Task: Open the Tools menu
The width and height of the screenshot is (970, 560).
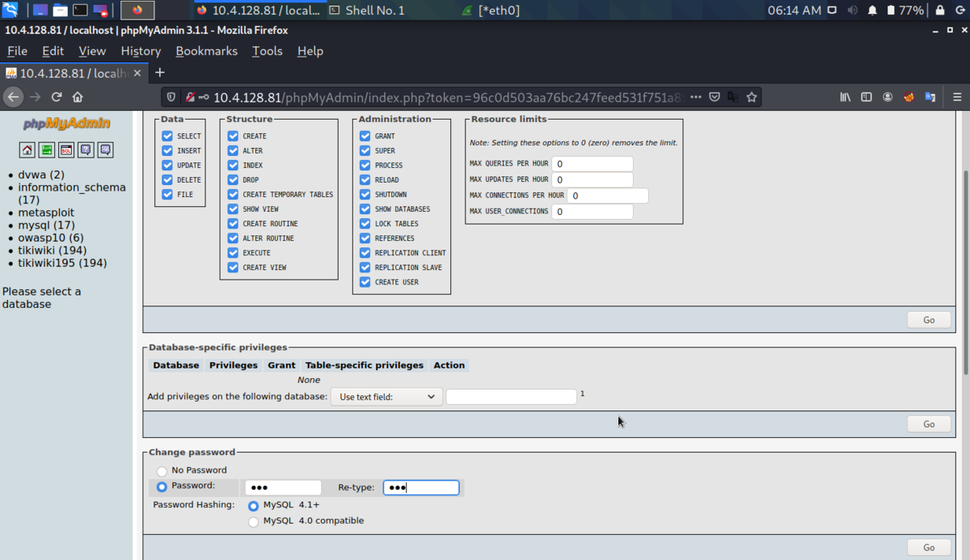Action: point(268,51)
